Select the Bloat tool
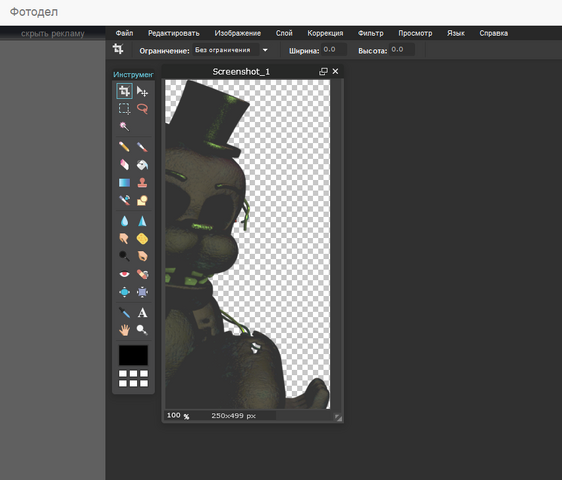The width and height of the screenshot is (562, 480). [x=124, y=292]
